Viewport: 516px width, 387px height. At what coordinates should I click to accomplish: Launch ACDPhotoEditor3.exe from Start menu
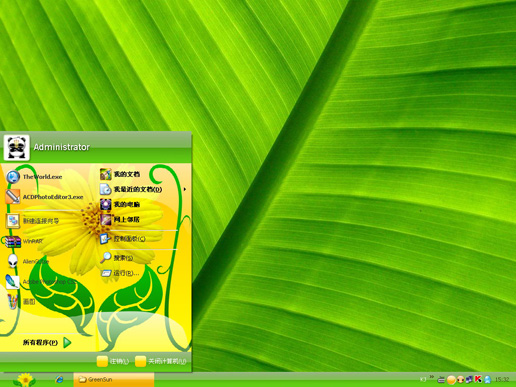(44, 197)
